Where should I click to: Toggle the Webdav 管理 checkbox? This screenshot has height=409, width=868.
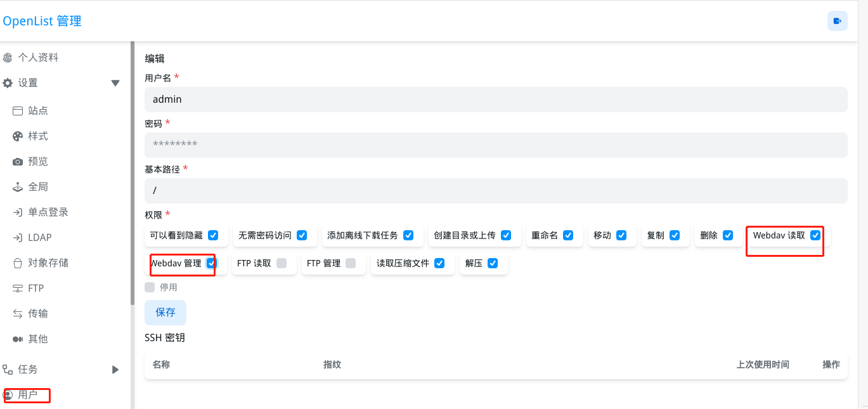point(211,263)
